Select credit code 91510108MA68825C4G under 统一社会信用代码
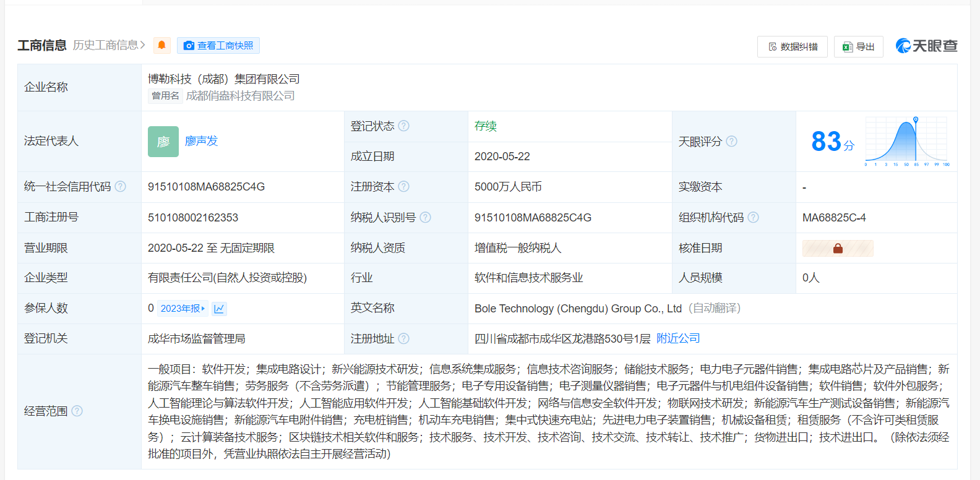 (206, 187)
